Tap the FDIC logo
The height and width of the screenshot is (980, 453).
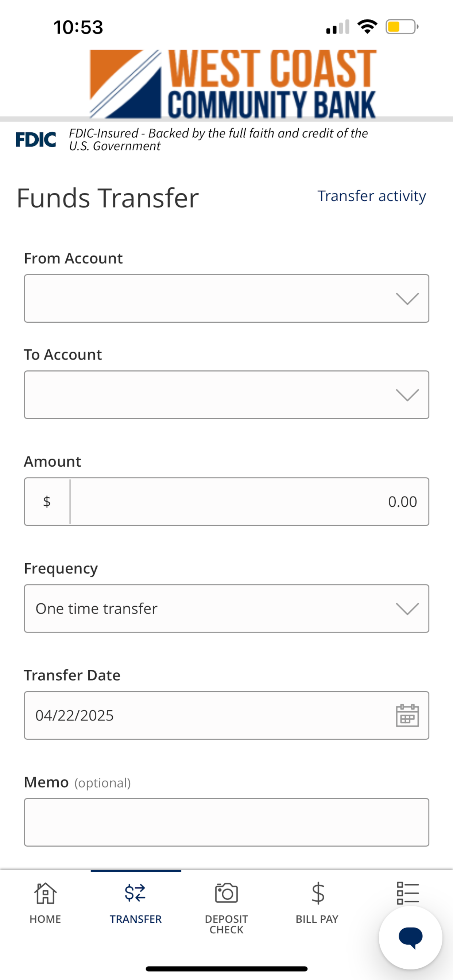coord(36,139)
